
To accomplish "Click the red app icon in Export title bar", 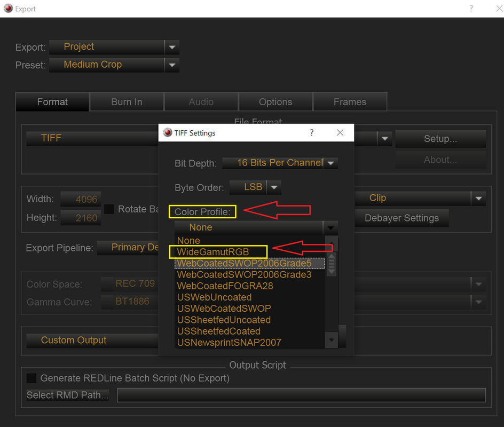I will (x=9, y=9).
